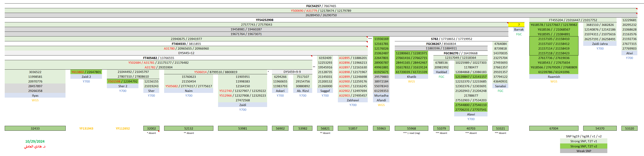Click the YF131943 kit label
644x156 pixels.
pos(86,129)
